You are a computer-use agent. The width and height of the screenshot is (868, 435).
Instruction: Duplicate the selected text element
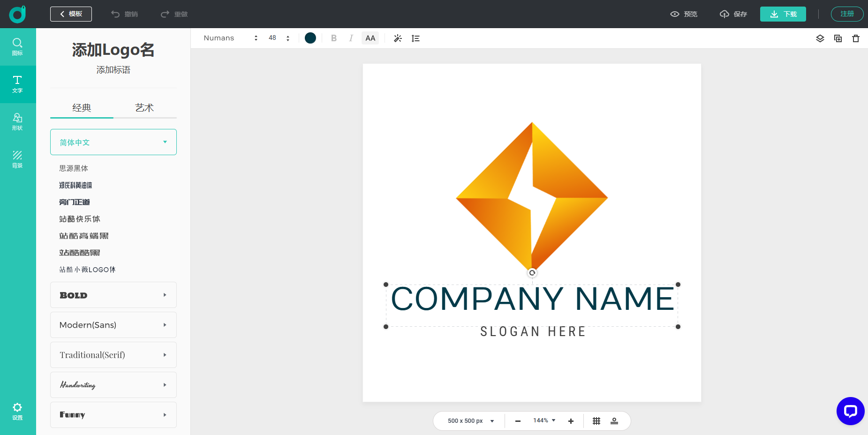coord(838,38)
